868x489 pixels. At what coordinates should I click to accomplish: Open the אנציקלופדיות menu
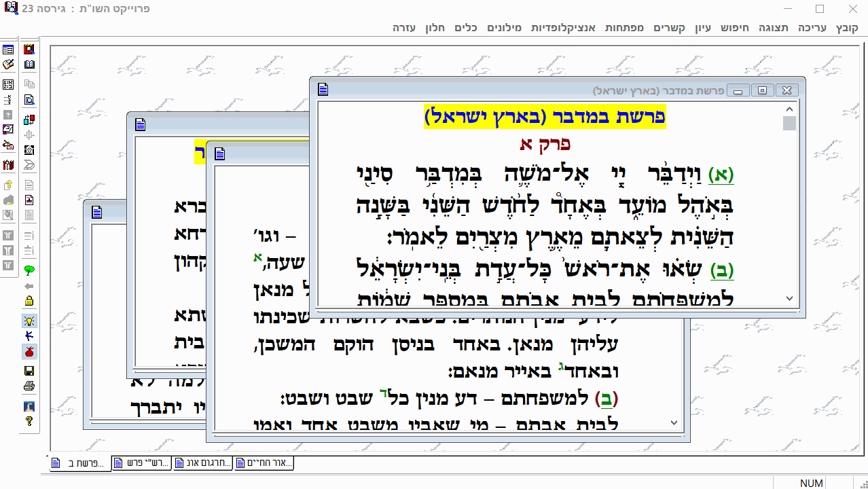(562, 28)
